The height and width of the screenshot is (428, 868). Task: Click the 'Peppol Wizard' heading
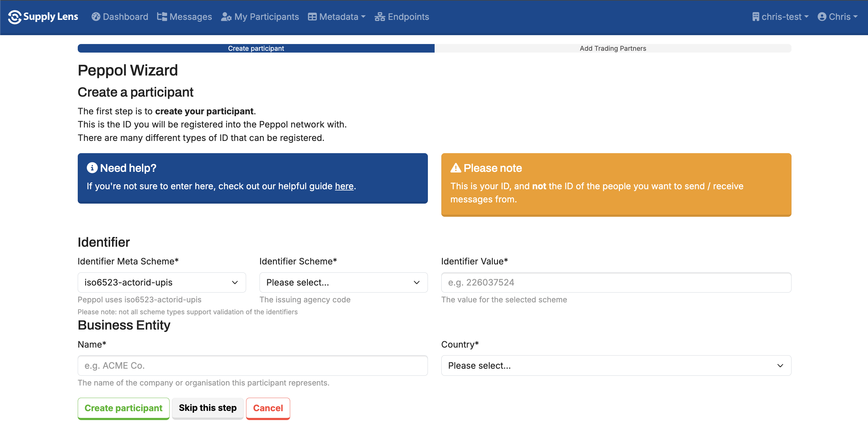point(128,70)
